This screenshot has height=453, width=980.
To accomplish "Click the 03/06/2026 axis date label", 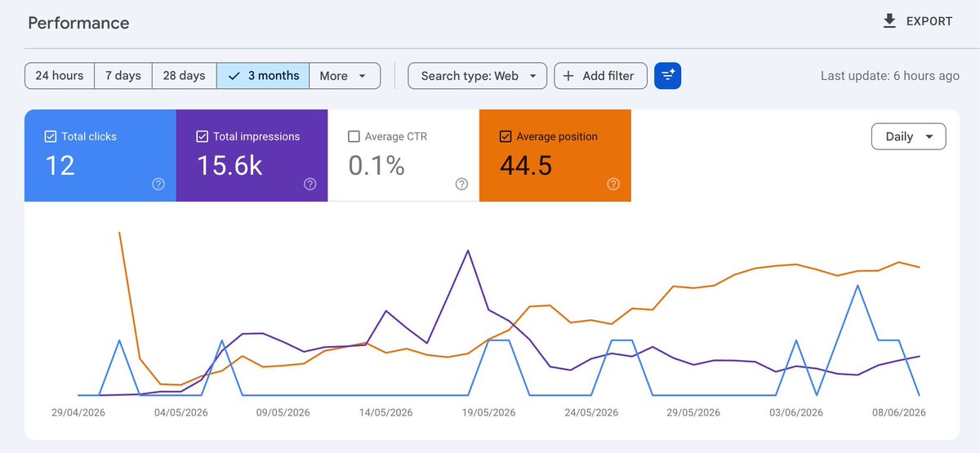I will (796, 413).
